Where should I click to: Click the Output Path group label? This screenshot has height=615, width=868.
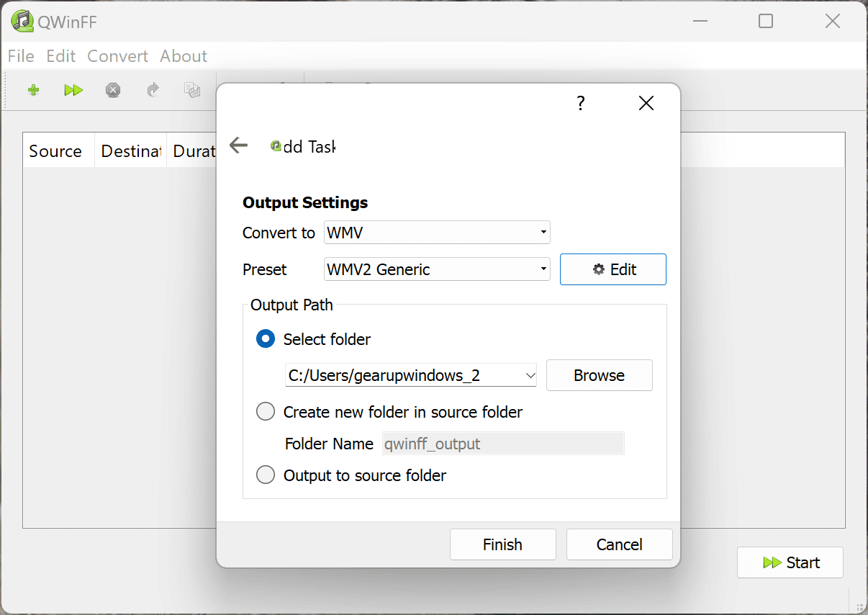(x=291, y=305)
